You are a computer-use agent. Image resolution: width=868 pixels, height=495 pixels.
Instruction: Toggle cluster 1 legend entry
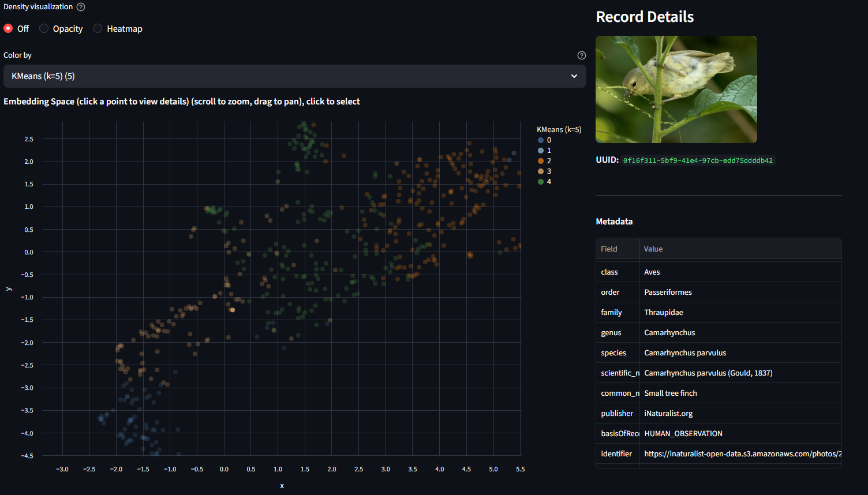(544, 151)
